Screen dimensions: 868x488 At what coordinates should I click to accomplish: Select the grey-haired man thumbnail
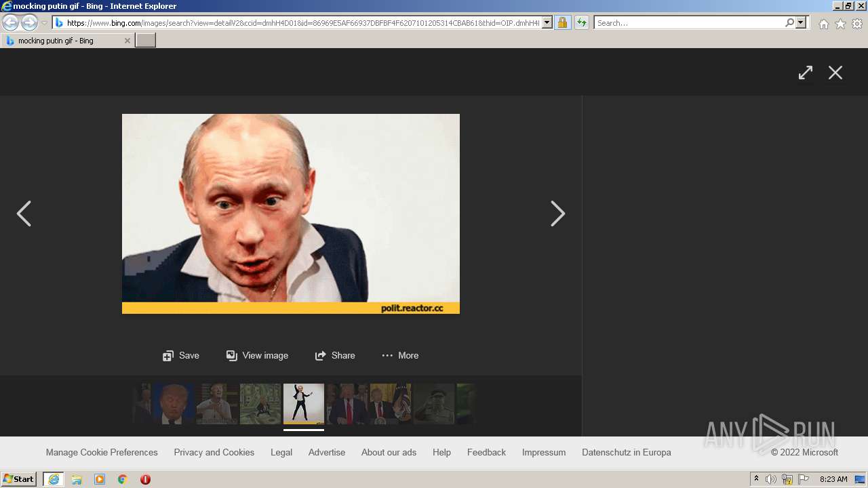click(217, 404)
